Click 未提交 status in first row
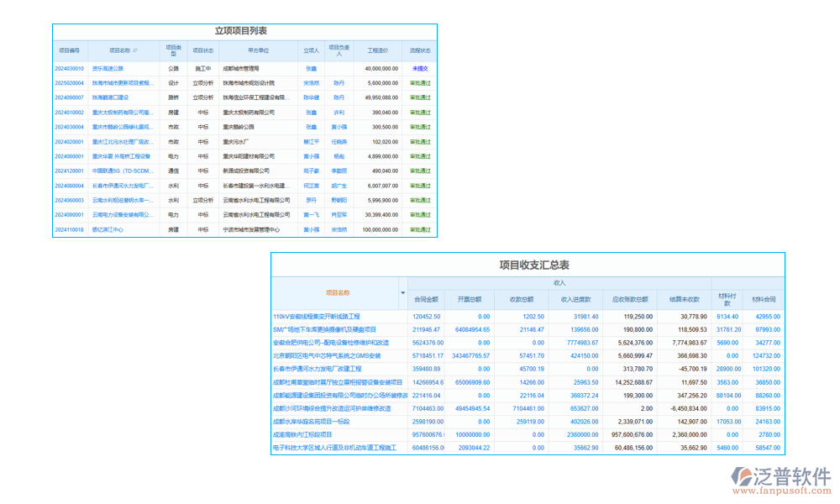This screenshot has height=504, width=840. click(420, 69)
